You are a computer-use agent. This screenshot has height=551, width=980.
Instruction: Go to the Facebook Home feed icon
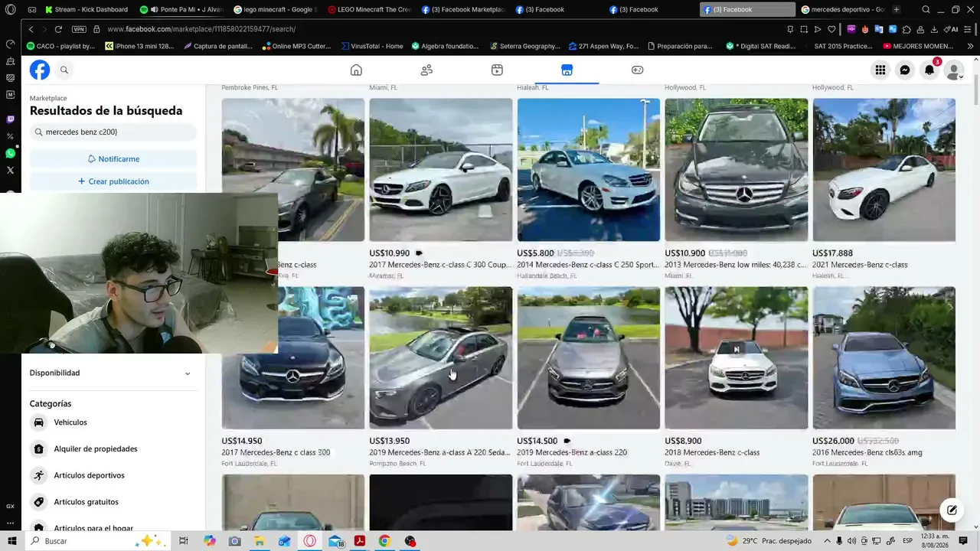point(356,70)
